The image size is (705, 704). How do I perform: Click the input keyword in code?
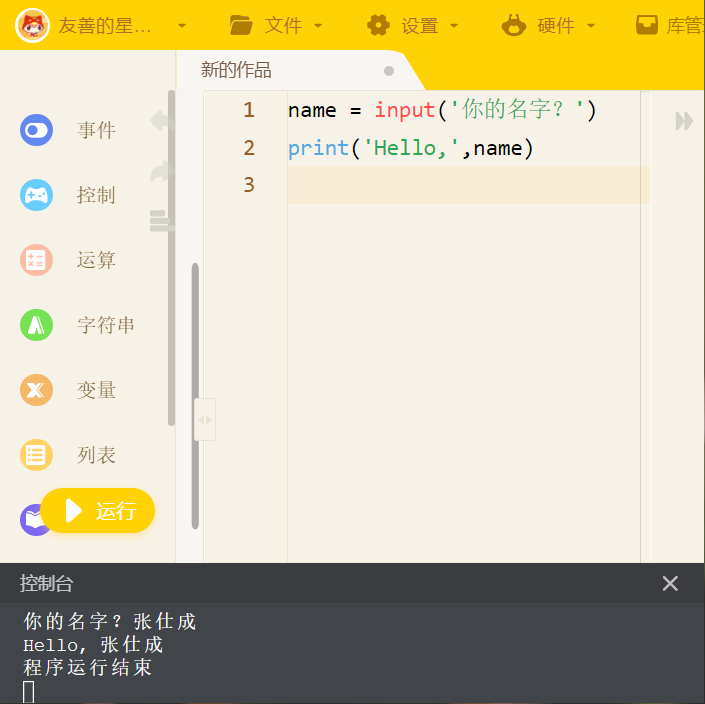click(x=405, y=111)
